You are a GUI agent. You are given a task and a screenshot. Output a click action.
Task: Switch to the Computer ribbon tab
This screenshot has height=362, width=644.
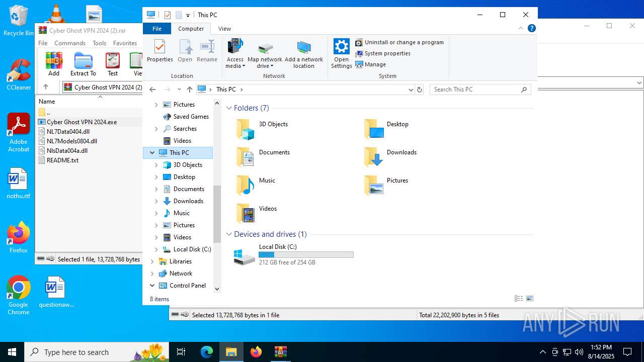[x=191, y=29]
